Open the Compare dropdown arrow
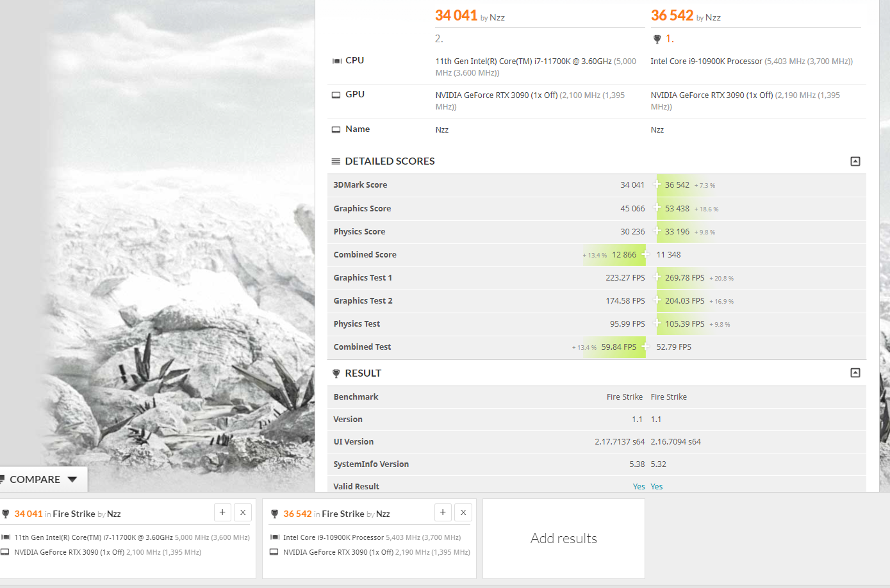890x588 pixels. [x=72, y=479]
